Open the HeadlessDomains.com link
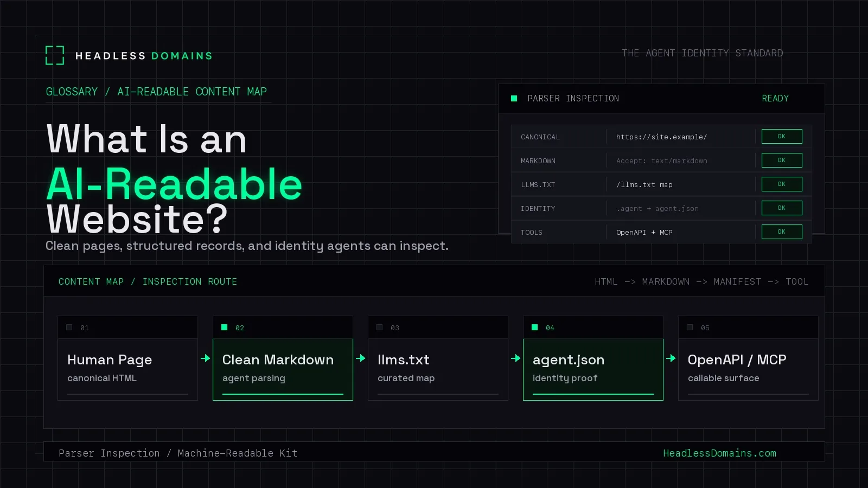This screenshot has width=868, height=488. [719, 453]
